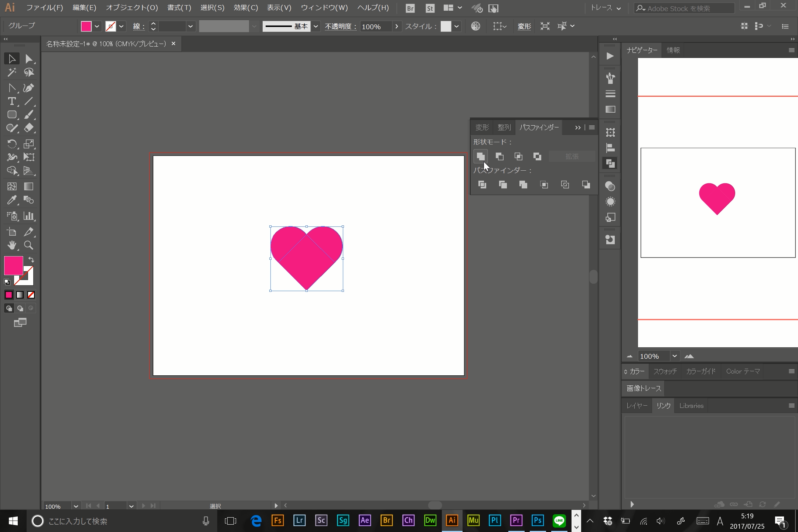Click the Merge pathfinder icon
798x532 pixels.
coord(523,185)
